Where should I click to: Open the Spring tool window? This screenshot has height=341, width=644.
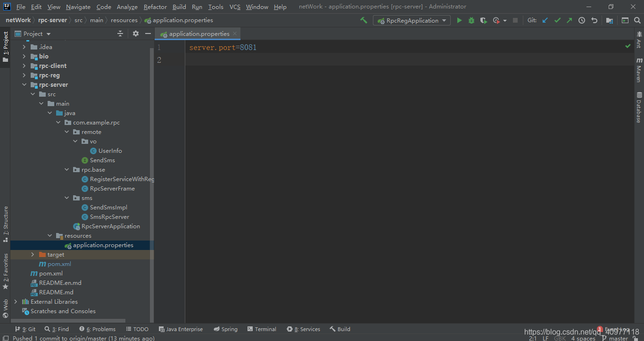point(225,329)
